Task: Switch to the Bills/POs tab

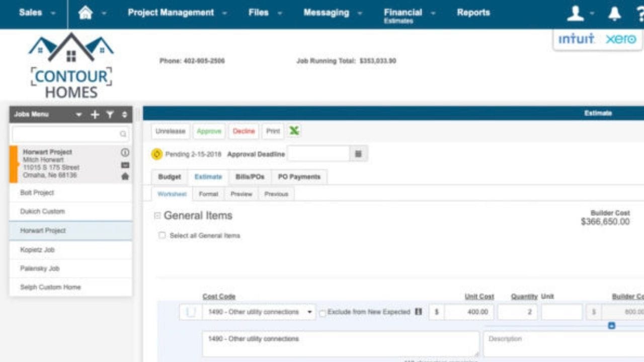Action: [x=250, y=177]
